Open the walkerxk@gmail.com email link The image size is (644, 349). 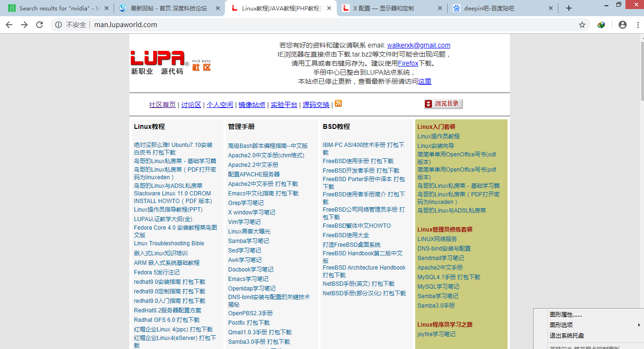click(x=419, y=46)
